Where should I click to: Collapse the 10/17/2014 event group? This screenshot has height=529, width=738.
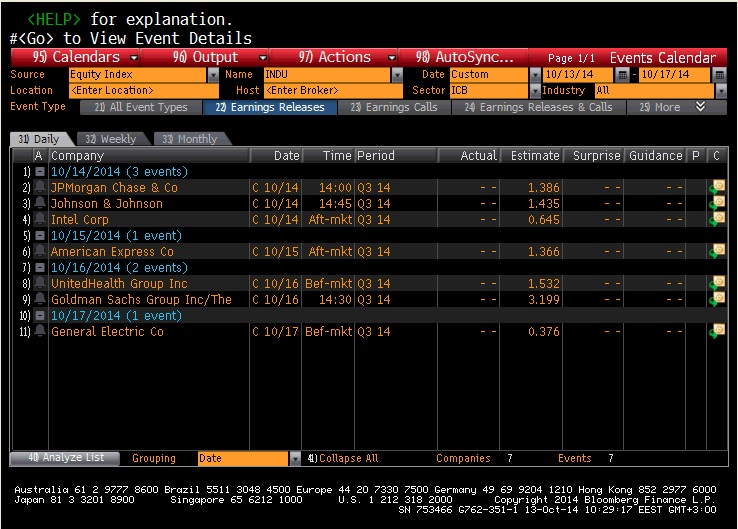pos(40,316)
